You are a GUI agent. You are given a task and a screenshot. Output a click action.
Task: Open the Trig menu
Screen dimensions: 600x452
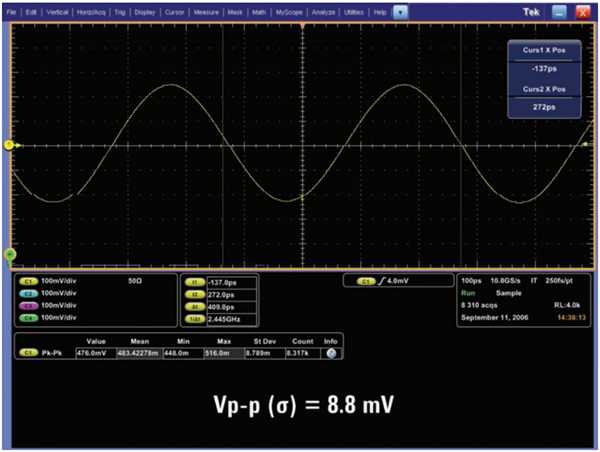tap(120, 12)
